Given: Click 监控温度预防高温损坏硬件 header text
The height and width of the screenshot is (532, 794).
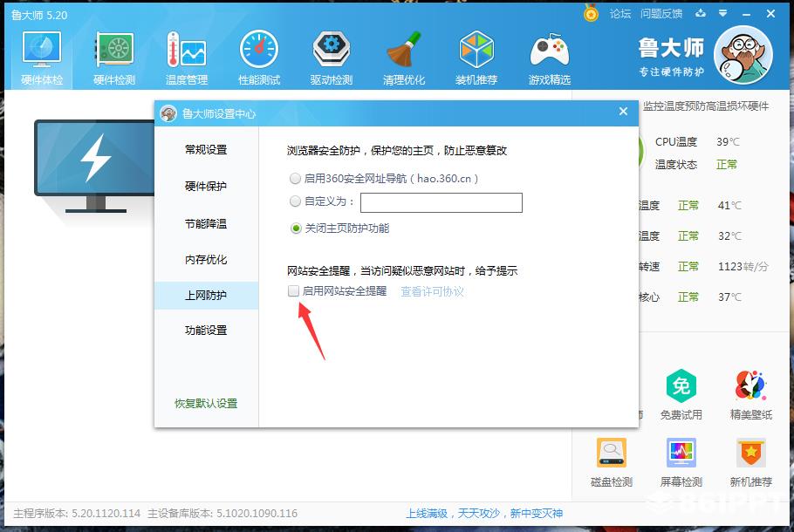Looking at the screenshot, I should point(706,106).
